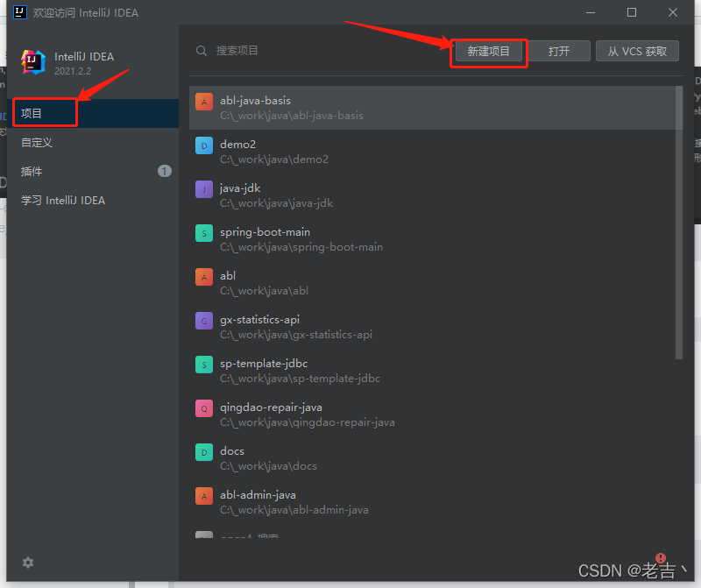Viewport: 701px width, 588px height.
Task: Open the java-jdk project name
Action: tap(240, 188)
